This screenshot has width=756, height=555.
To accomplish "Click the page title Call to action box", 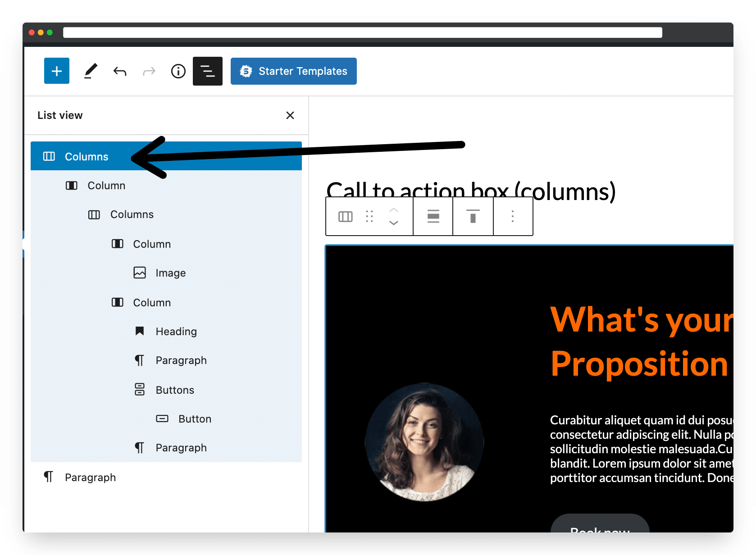I will (471, 191).
